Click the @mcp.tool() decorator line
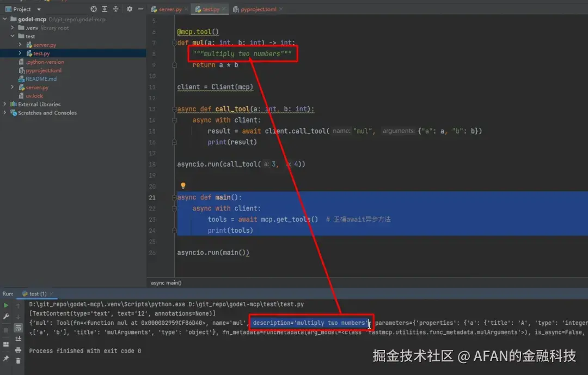The height and width of the screenshot is (375, 588). tap(198, 32)
